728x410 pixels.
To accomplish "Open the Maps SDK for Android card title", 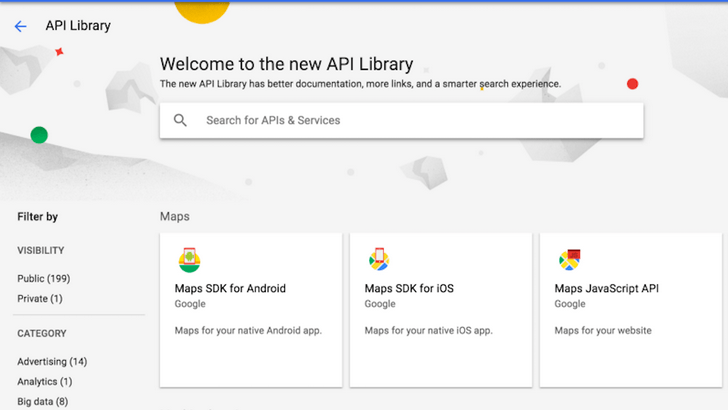I will (x=230, y=288).
